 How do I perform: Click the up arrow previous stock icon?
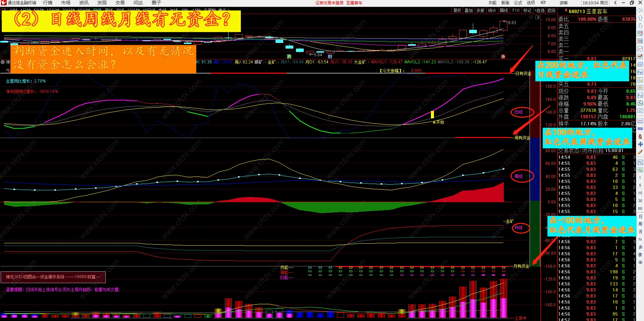coord(640,18)
